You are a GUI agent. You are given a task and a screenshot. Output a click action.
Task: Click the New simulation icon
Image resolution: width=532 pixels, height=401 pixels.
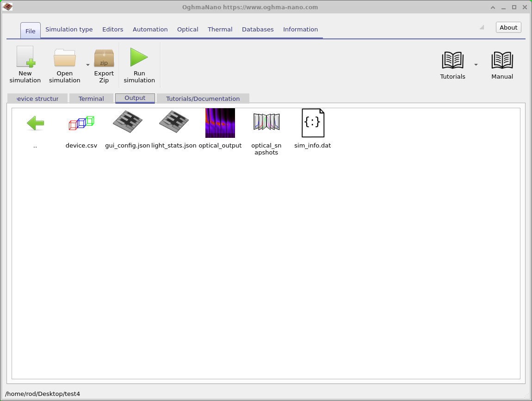(26, 56)
